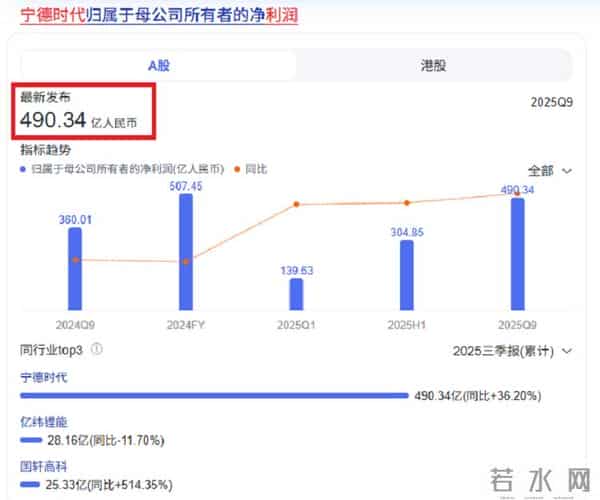Open the 全部 range dropdown
This screenshot has width=600, height=500.
(x=550, y=170)
